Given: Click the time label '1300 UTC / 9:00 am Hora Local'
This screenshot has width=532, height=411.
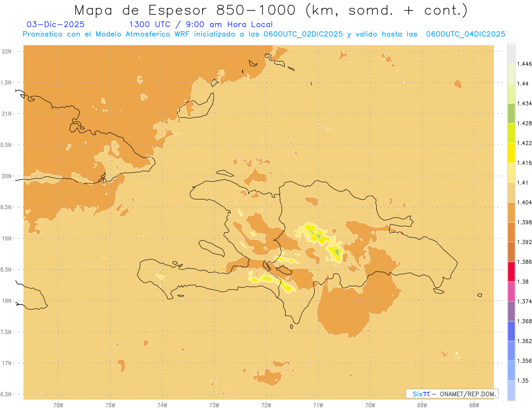Looking at the screenshot, I should click(x=201, y=24).
